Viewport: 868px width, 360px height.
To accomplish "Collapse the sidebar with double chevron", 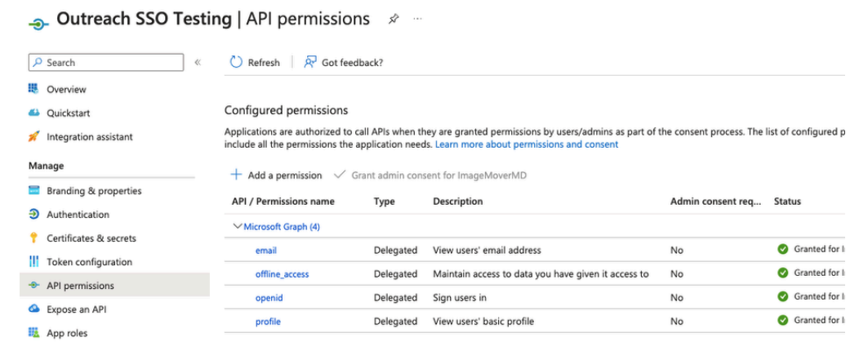I will click(198, 63).
